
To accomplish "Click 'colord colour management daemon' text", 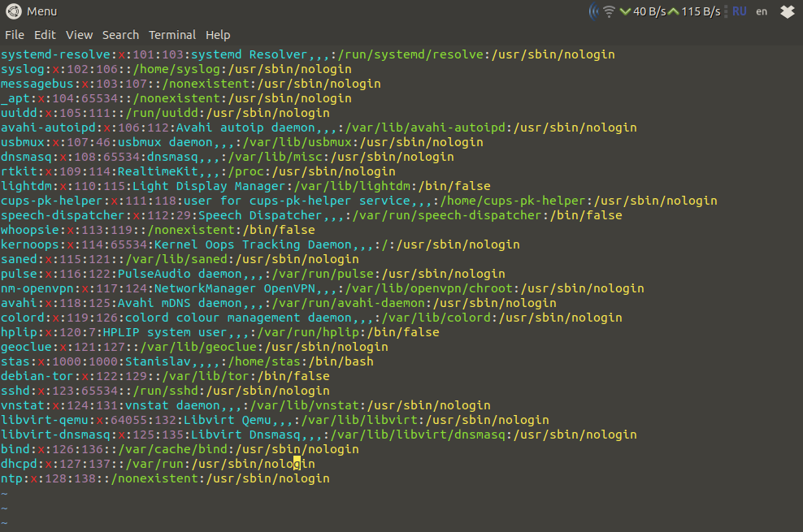I will click(238, 318).
